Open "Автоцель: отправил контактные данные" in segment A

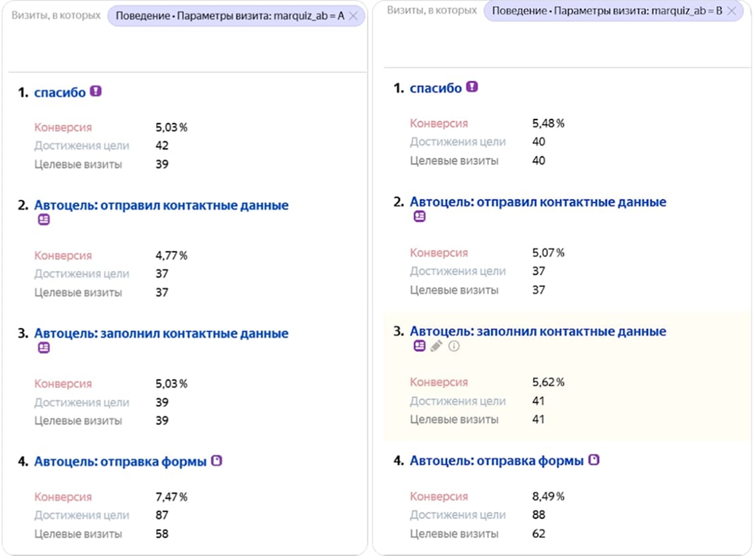(161, 205)
